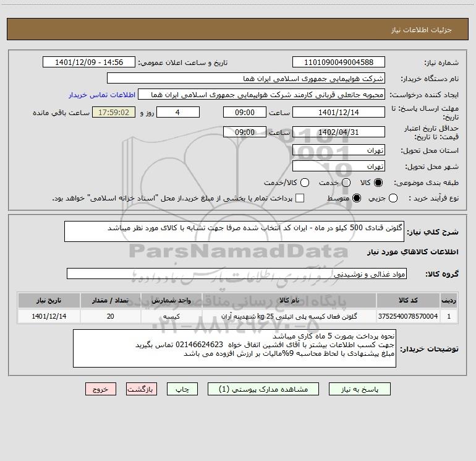Click the استان محل تحویل field
Image resolution: width=476 pixels, height=461 pixels.
click(339, 150)
